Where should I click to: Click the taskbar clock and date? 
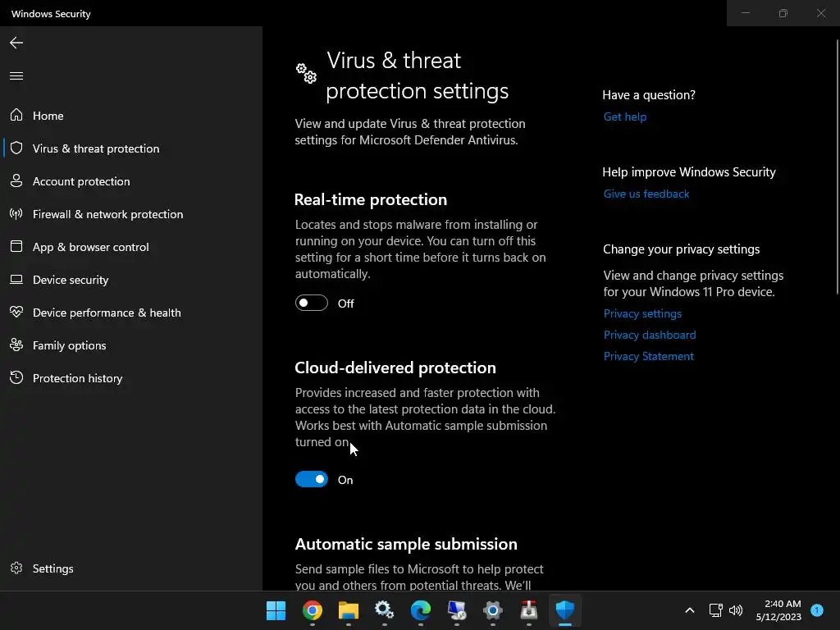[778, 610]
